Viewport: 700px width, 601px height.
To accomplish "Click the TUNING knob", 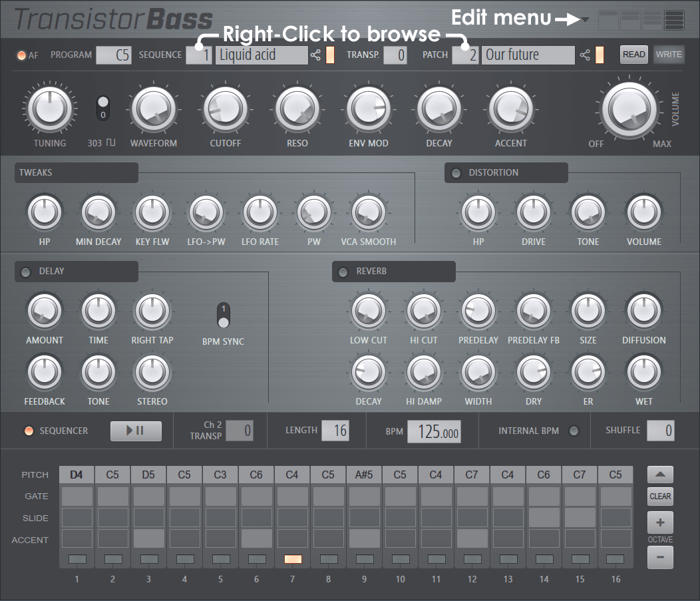I will (x=50, y=108).
